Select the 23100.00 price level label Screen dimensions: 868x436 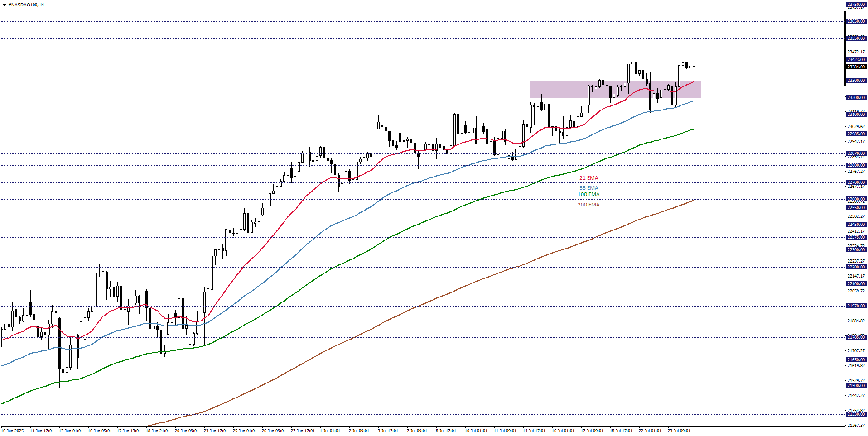coord(856,115)
